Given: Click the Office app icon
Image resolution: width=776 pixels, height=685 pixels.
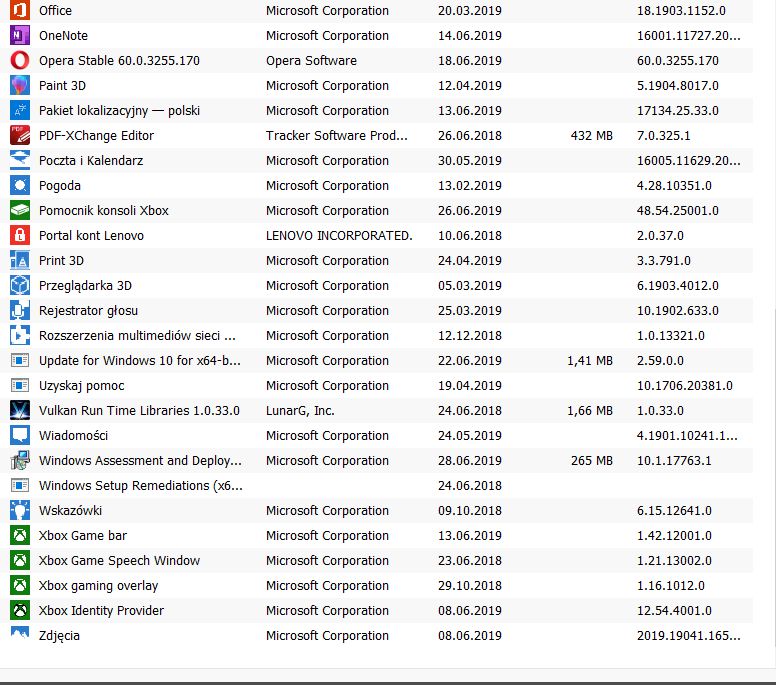Looking at the screenshot, I should pyautogui.click(x=20, y=10).
